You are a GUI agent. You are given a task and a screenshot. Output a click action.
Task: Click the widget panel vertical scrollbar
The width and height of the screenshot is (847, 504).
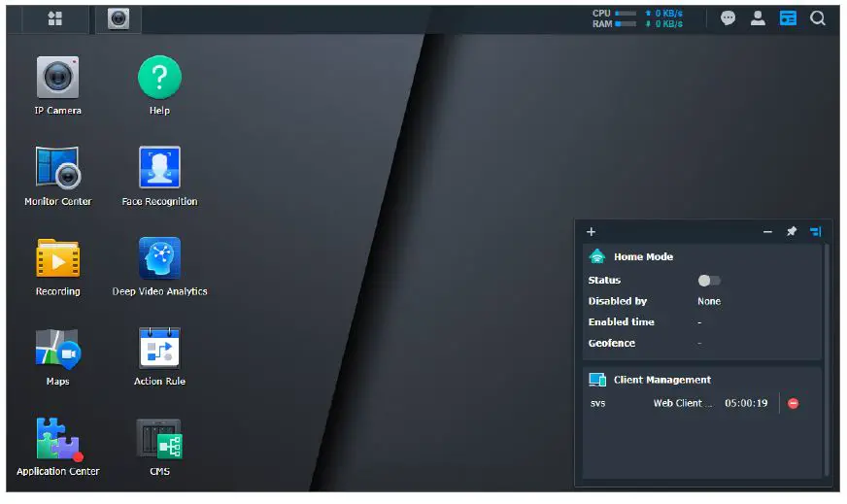point(826,359)
